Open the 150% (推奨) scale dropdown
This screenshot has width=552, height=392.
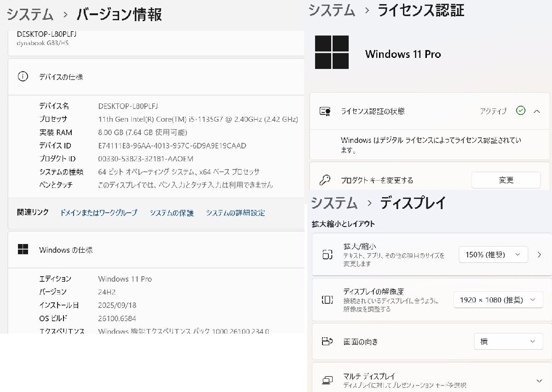point(494,255)
